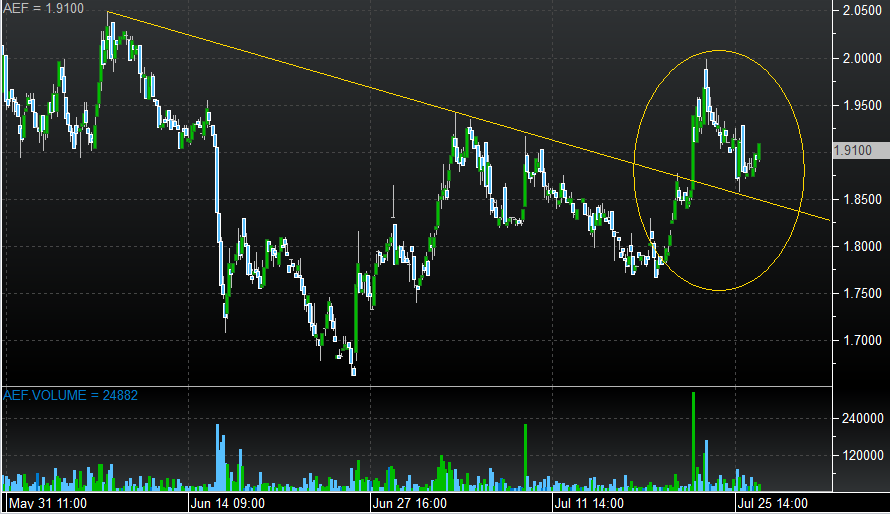Screen dimensions: 890x514
Task: Click the 1.8500 price axis label
Action: point(862,199)
